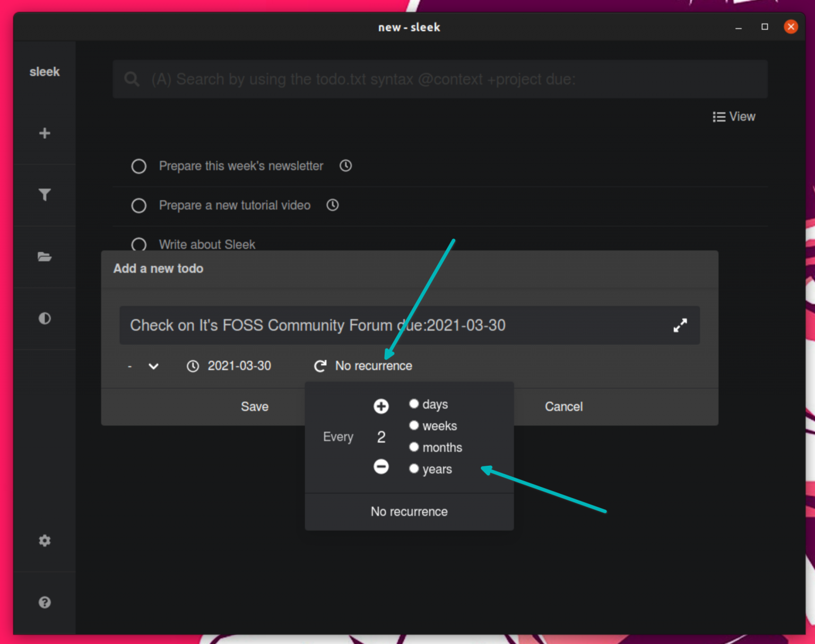The width and height of the screenshot is (815, 644).
Task: Select the days recurrence radio button
Action: click(414, 403)
